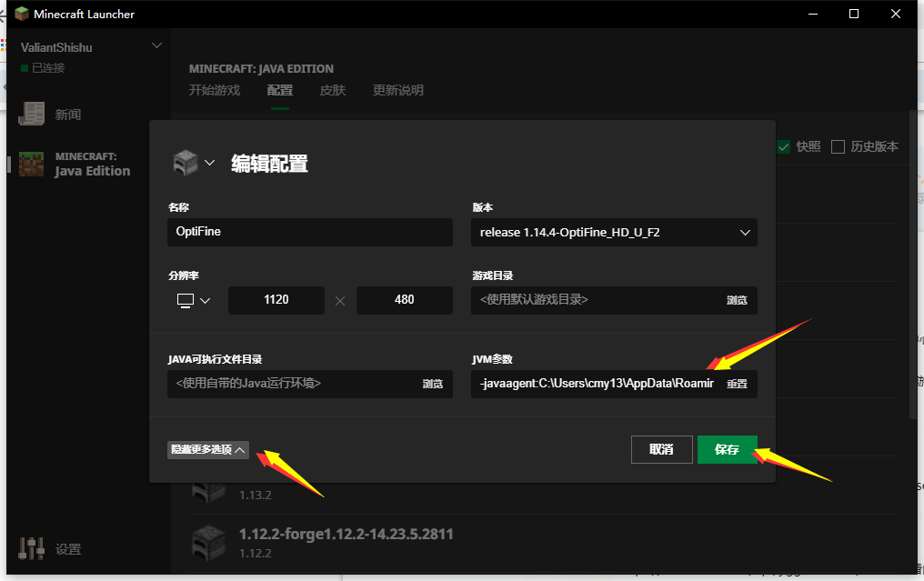Viewport: 924px width, 581px height.
Task: Click 新闻 News sidebar label
Action: coord(68,115)
